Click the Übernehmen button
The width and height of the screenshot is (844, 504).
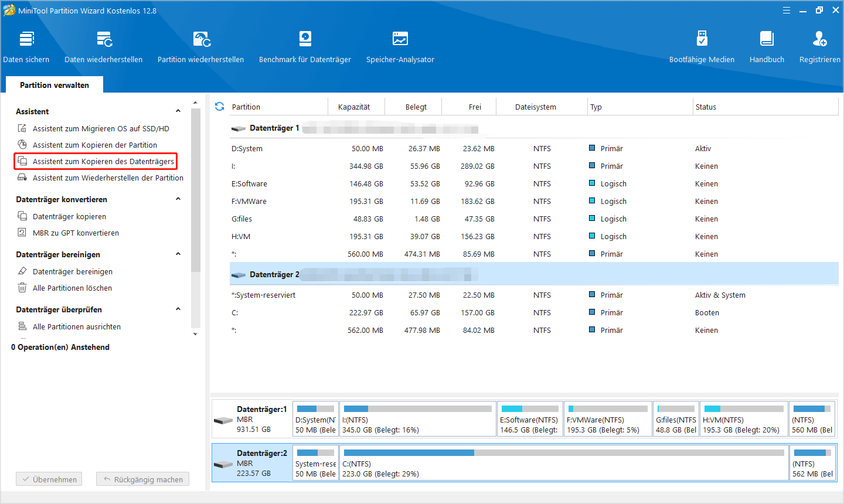point(49,479)
